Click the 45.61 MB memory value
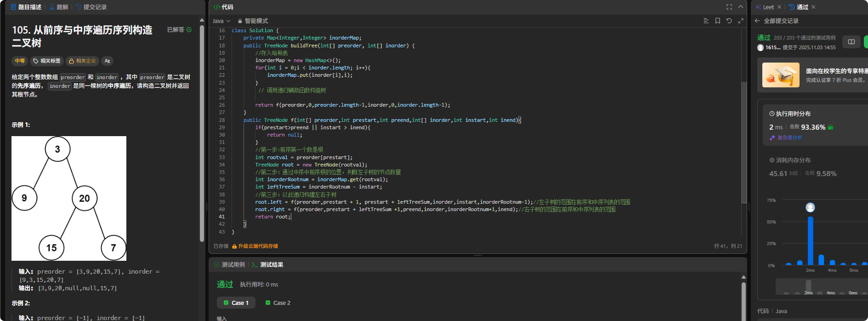The width and height of the screenshot is (868, 321). [783, 173]
